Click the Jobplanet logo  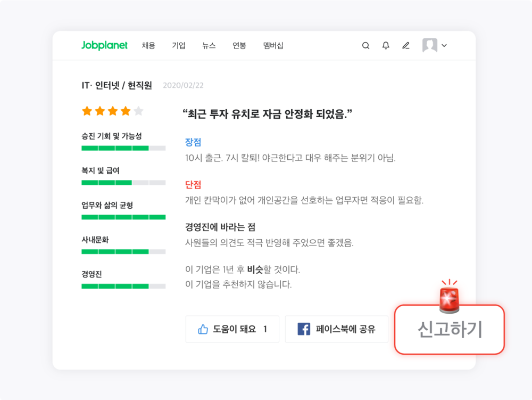click(104, 46)
